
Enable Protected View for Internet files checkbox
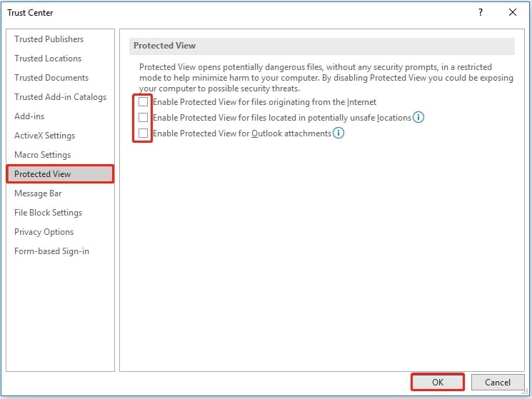(144, 101)
